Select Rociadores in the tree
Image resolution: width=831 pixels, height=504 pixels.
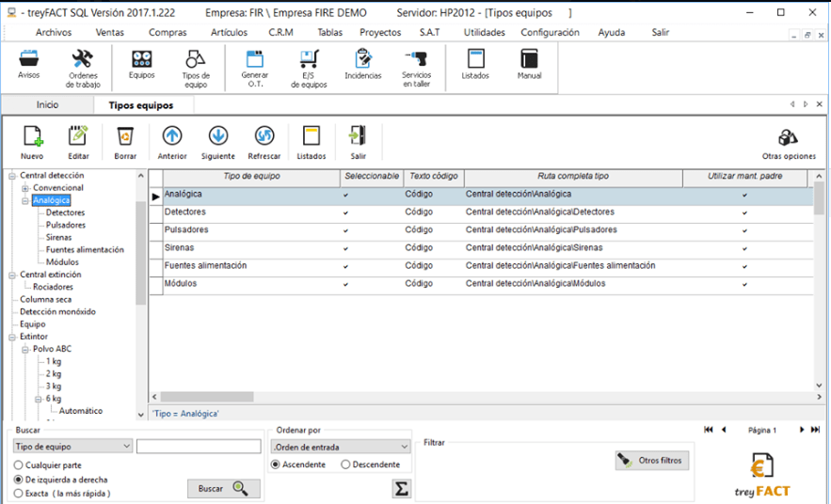pyautogui.click(x=53, y=287)
